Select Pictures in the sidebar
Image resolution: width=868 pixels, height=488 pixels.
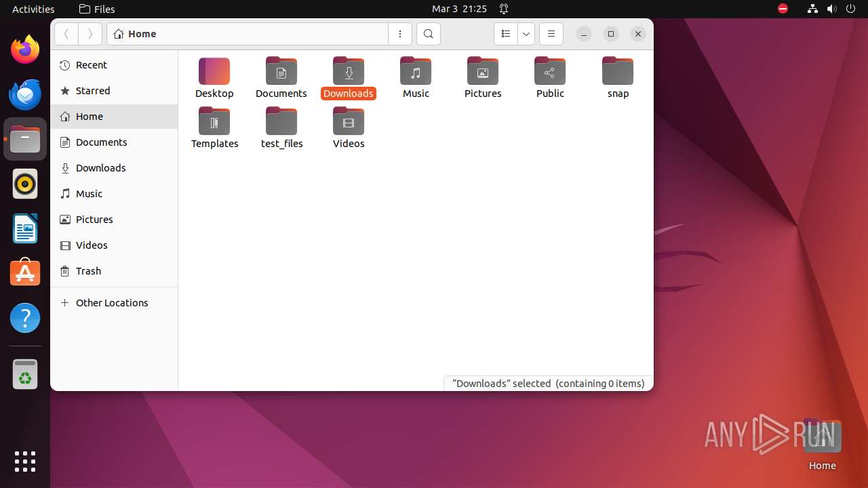114,220
